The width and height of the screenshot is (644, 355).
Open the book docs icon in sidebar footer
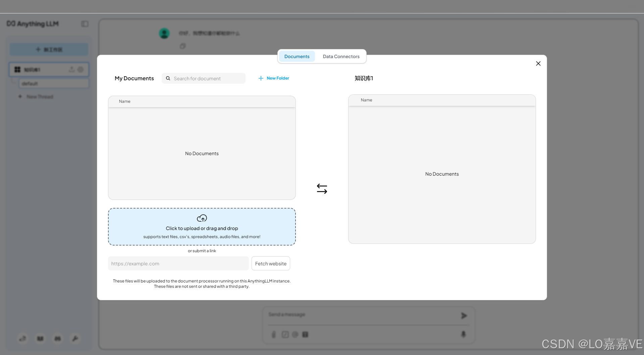pyautogui.click(x=40, y=339)
